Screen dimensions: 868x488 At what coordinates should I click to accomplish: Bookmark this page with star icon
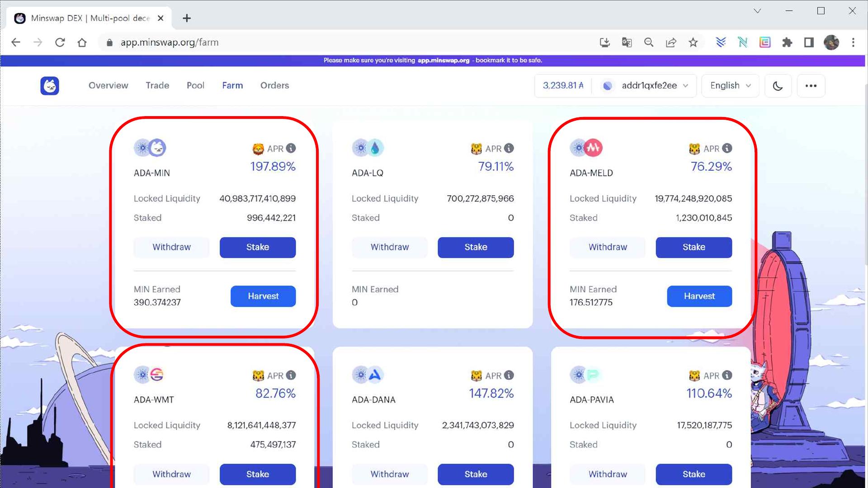tap(693, 42)
